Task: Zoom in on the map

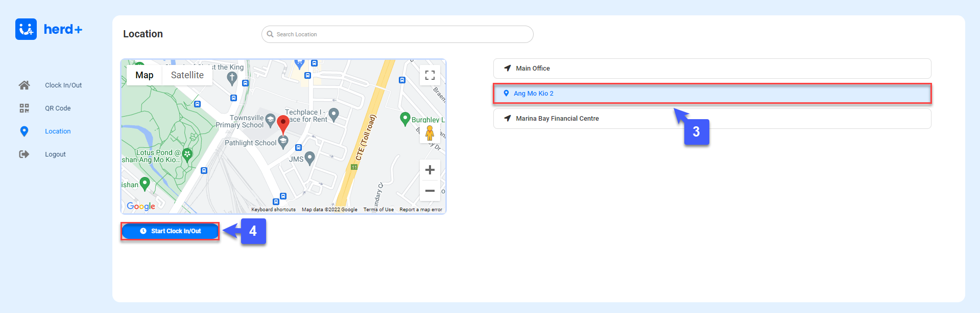Action: click(430, 170)
